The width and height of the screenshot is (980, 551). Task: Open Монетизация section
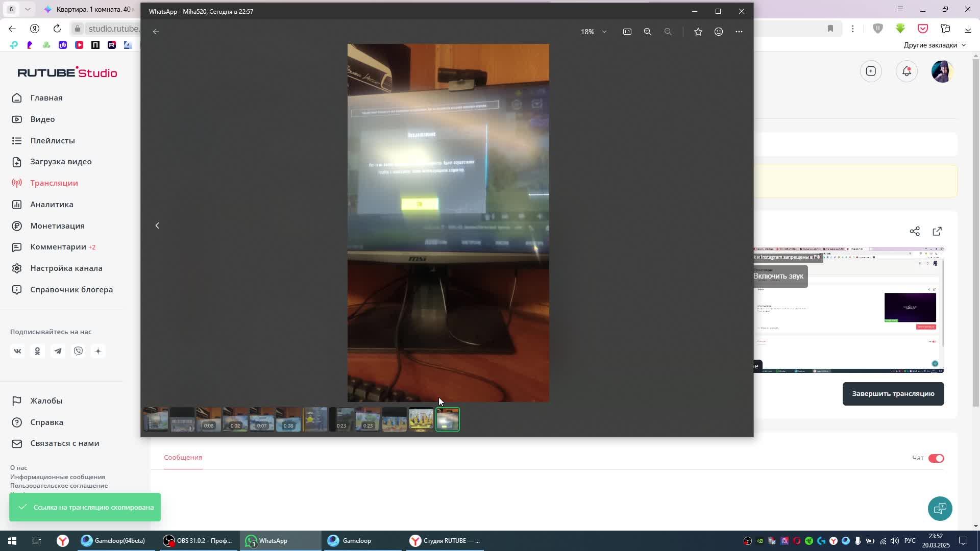point(57,226)
